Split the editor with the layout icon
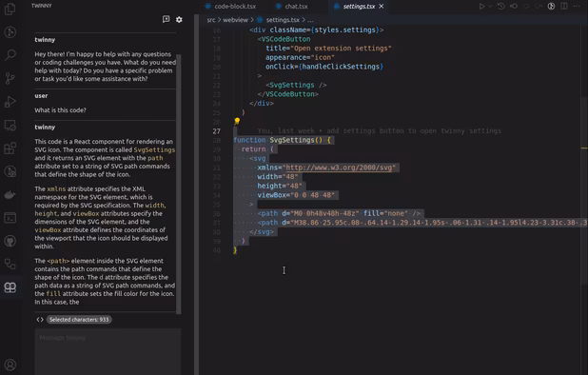588x375 pixels. (x=563, y=6)
